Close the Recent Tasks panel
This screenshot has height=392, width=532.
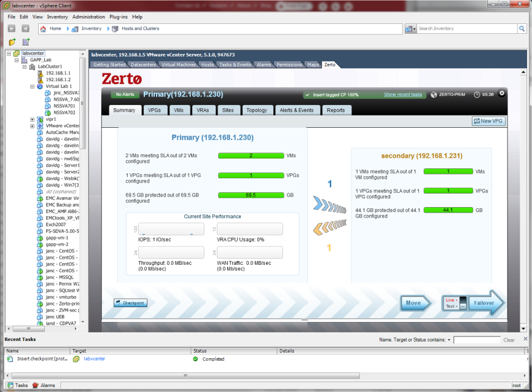(525, 339)
